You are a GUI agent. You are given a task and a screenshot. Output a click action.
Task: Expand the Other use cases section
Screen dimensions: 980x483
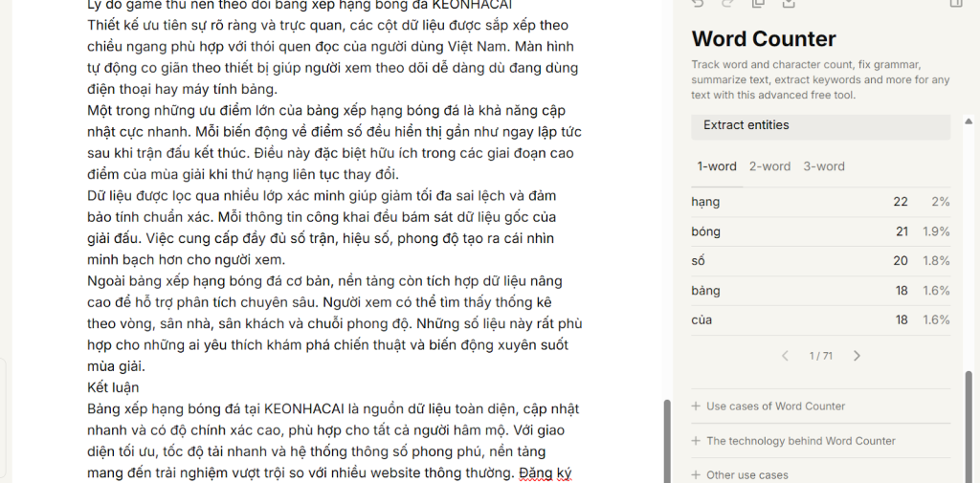[746, 474]
